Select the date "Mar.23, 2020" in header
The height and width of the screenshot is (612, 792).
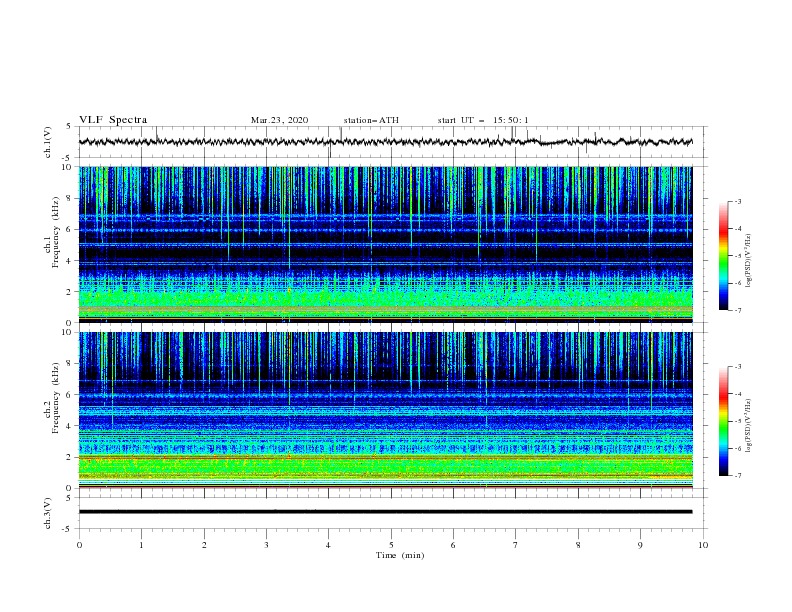tap(279, 120)
